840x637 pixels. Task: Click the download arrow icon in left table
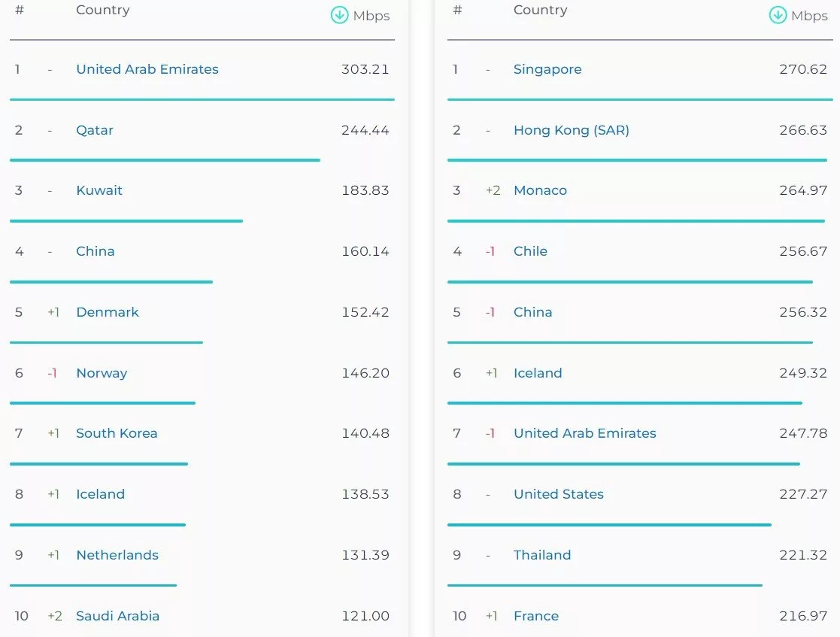[x=340, y=15]
